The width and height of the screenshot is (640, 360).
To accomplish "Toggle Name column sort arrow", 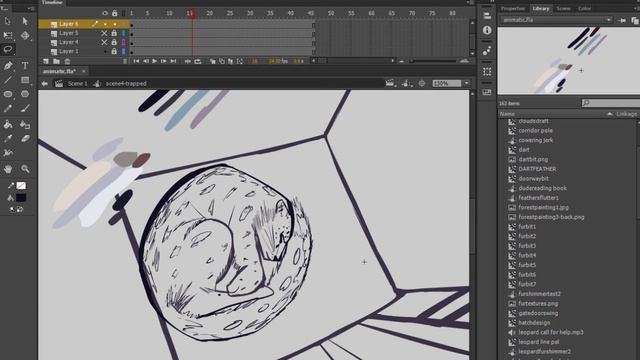I will point(609,114).
